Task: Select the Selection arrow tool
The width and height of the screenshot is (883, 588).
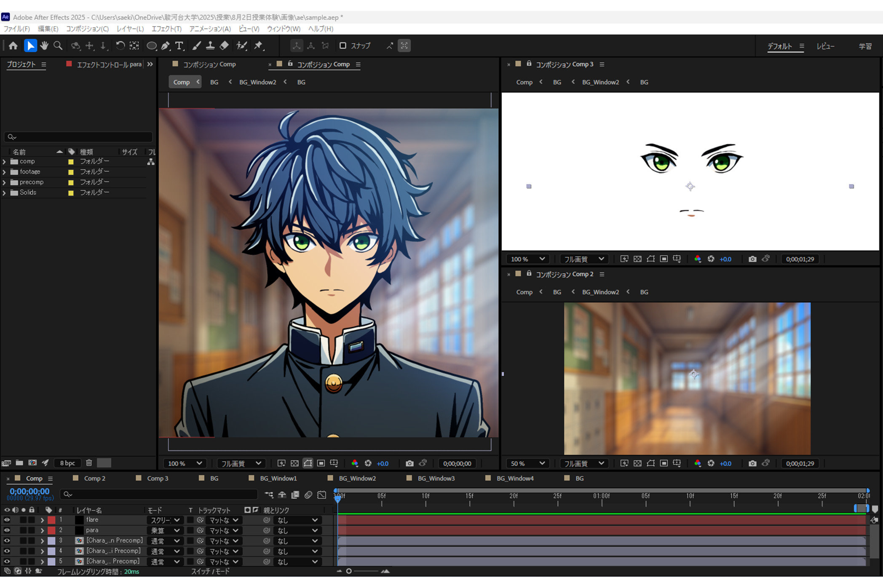Action: tap(30, 45)
